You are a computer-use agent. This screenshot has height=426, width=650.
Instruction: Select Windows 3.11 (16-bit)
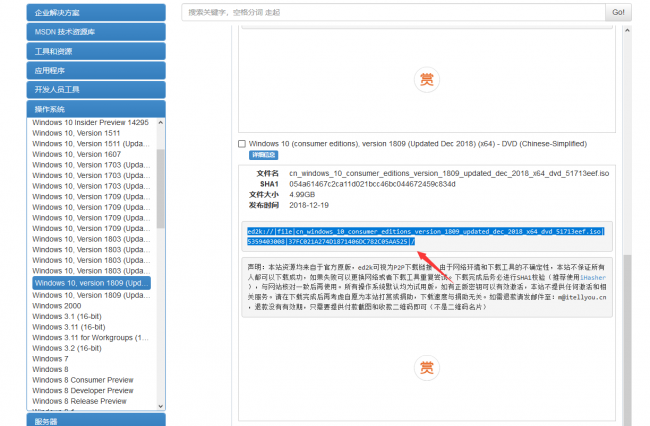69,327
